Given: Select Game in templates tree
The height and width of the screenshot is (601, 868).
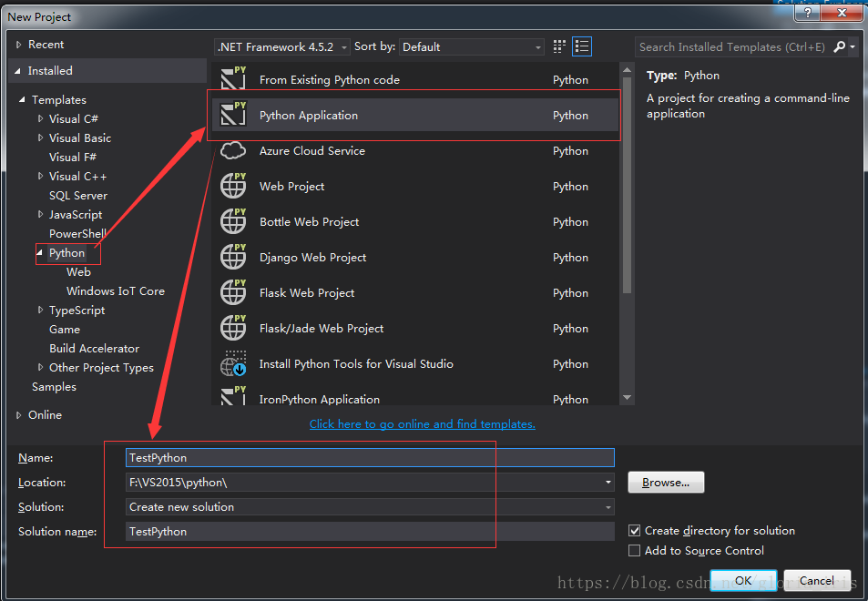Looking at the screenshot, I should coord(65,330).
